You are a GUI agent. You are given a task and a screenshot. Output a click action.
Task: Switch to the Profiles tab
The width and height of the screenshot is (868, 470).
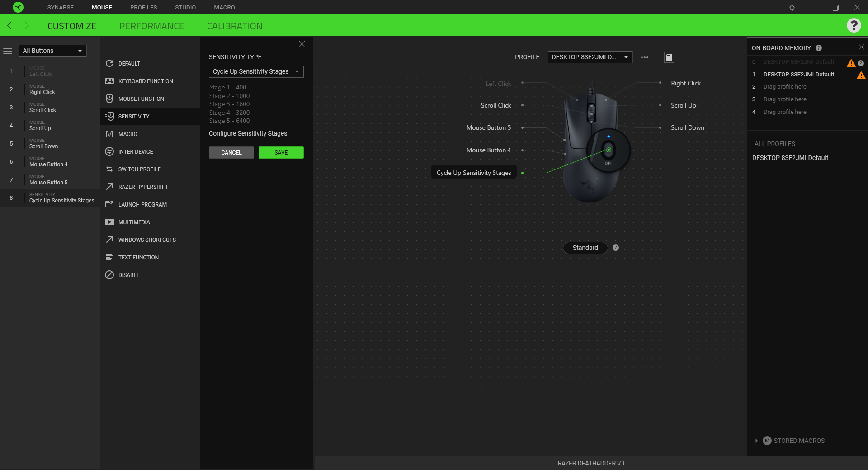[x=144, y=8]
